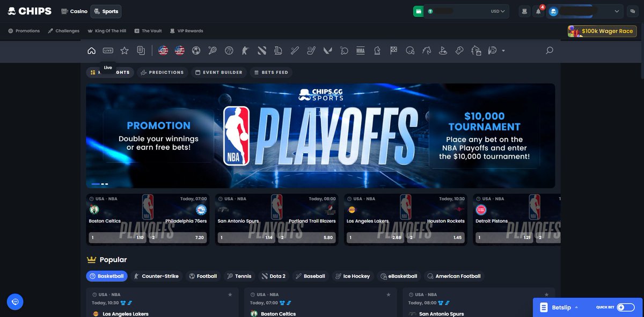644x317 pixels.
Task: Select the tennis racket sport icon
Action: tap(213, 51)
